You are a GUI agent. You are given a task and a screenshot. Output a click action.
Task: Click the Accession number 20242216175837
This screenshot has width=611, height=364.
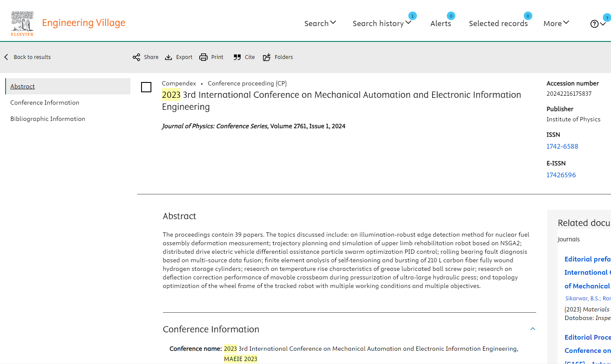(x=569, y=94)
